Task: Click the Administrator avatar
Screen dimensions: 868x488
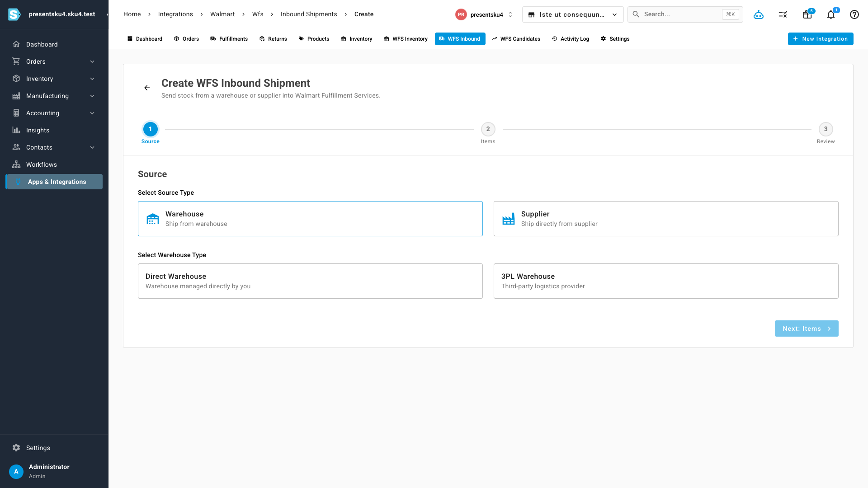Action: [16, 471]
